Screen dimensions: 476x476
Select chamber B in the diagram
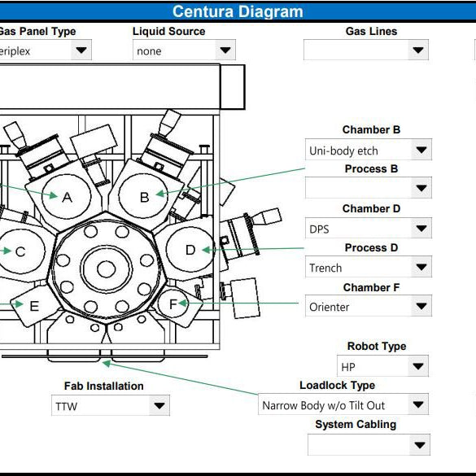(x=144, y=197)
